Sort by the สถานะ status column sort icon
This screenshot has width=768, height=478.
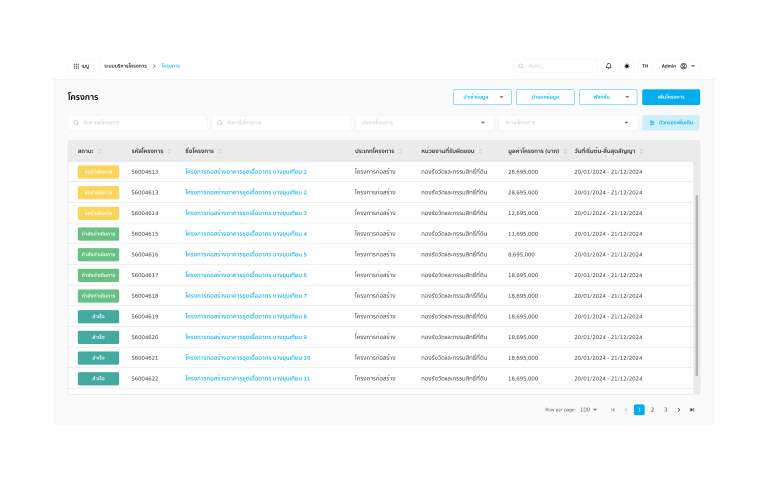[99, 151]
